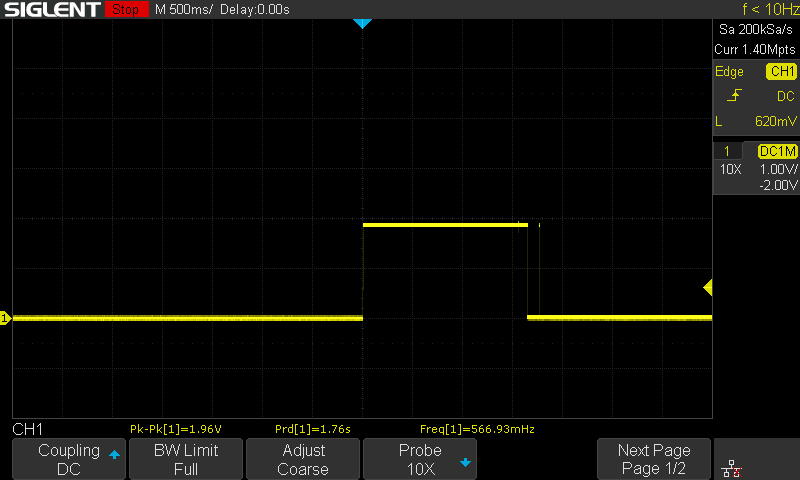Select the yellow trigger level arrow
800x480 pixels.
(x=708, y=288)
